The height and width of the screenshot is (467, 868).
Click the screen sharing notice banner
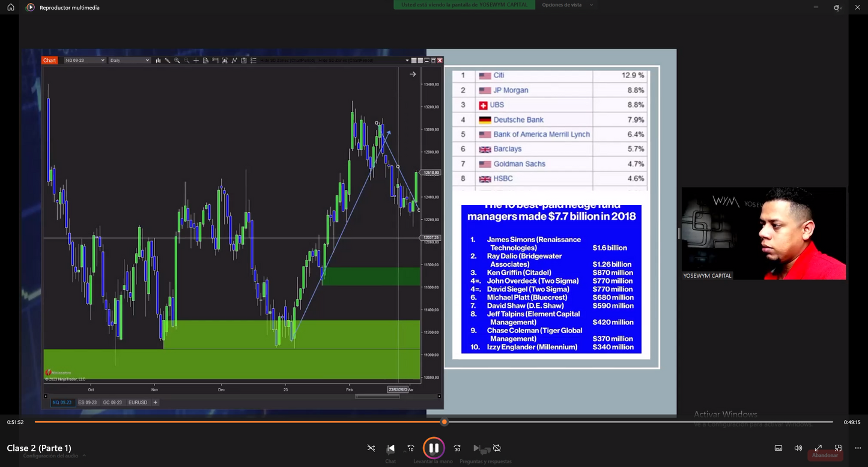tap(464, 5)
